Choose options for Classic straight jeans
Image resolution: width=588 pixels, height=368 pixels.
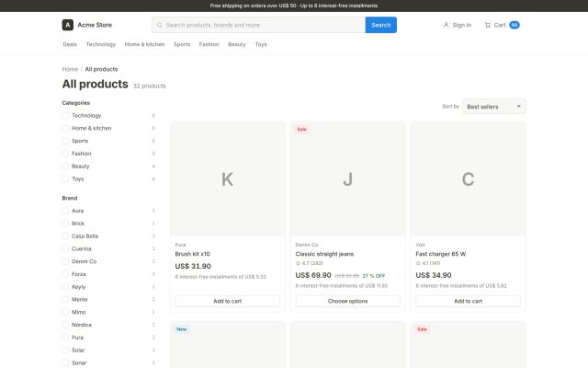click(x=347, y=301)
